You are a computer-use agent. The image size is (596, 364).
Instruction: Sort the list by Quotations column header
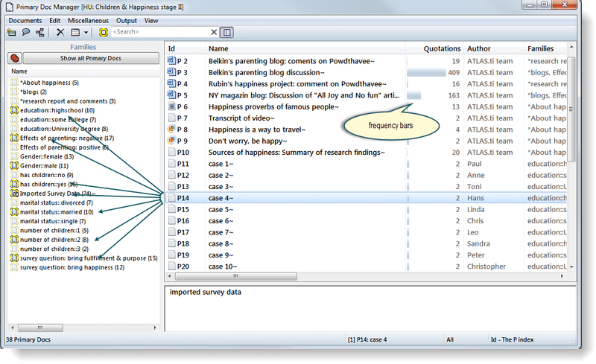point(441,48)
